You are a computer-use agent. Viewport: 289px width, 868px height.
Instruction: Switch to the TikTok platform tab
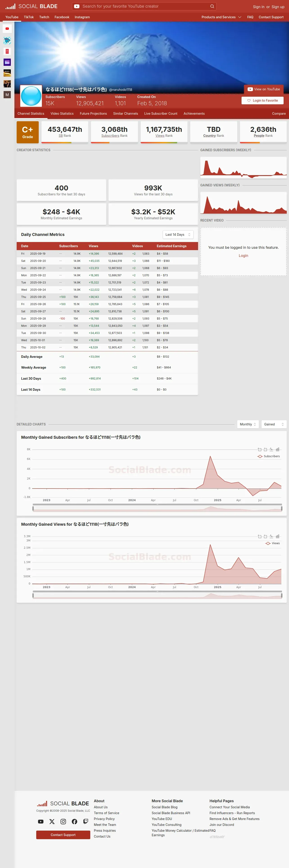[x=29, y=17]
